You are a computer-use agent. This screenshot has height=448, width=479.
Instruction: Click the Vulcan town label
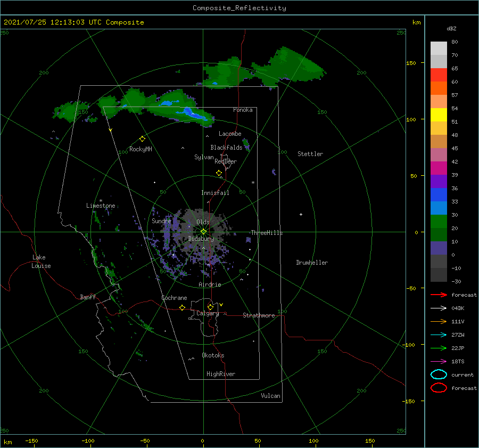click(x=271, y=396)
